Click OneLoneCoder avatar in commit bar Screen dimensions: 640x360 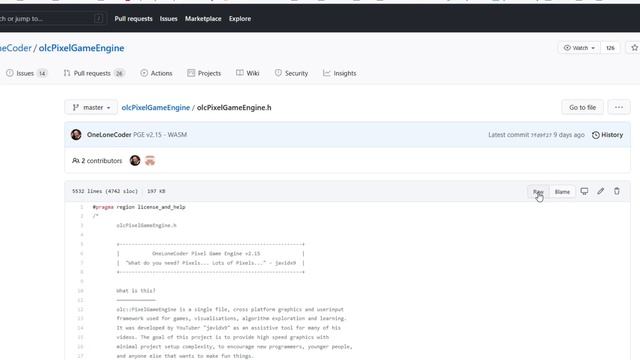click(x=76, y=135)
